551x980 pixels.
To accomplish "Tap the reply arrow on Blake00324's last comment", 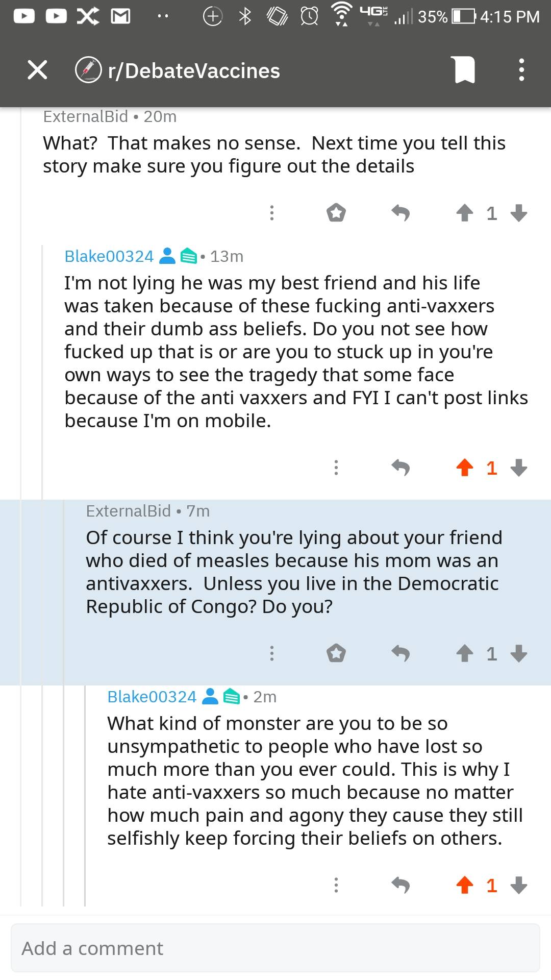I will (401, 886).
